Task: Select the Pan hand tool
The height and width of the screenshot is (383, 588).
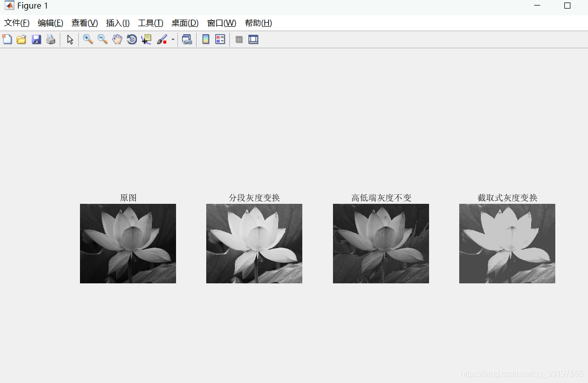Action: click(117, 39)
